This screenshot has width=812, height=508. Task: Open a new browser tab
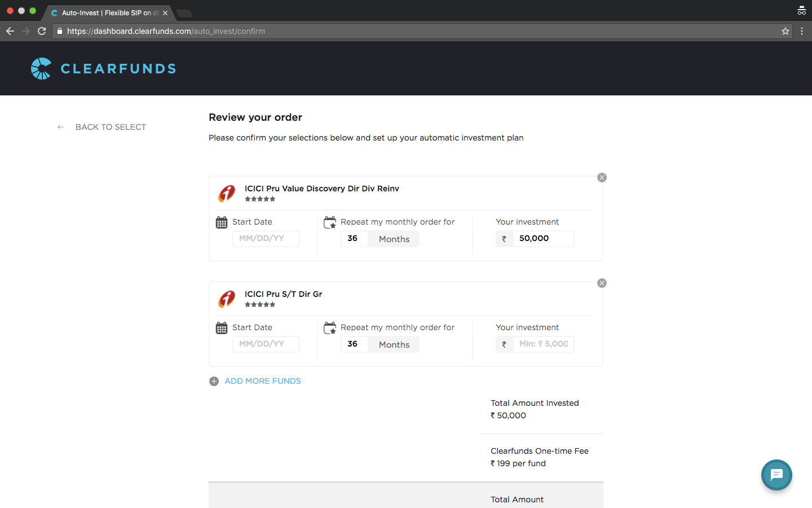tap(184, 14)
